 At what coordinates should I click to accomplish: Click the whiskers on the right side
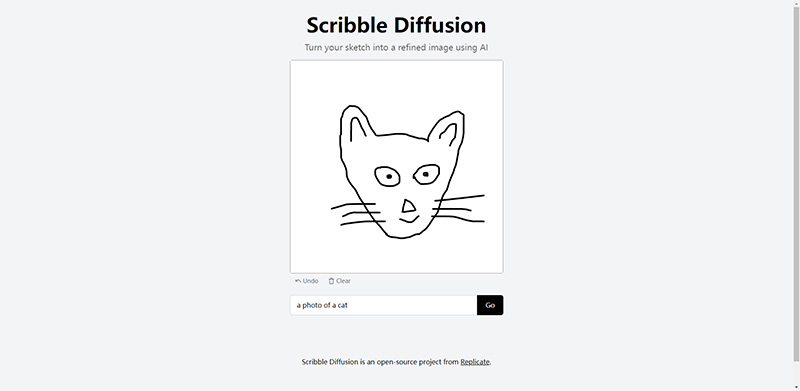[x=459, y=208]
